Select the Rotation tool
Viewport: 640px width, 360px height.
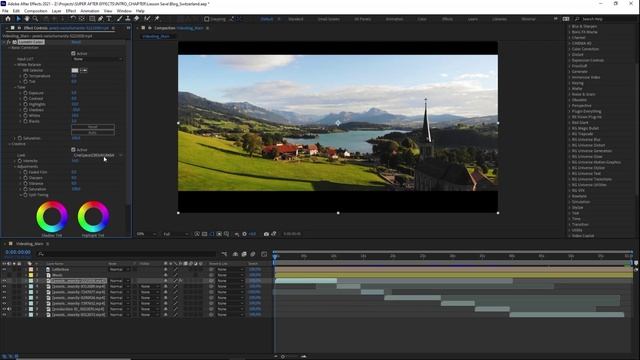tap(73, 19)
